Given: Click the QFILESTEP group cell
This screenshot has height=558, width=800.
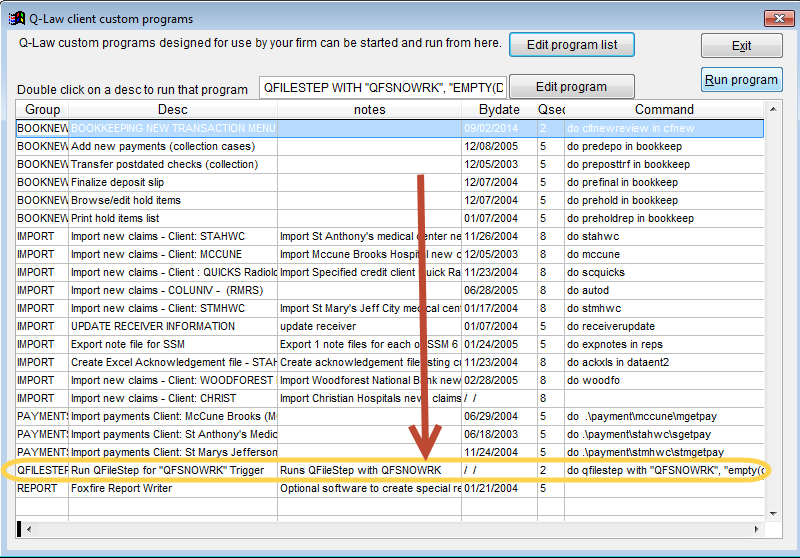Looking at the screenshot, I should coord(42,470).
